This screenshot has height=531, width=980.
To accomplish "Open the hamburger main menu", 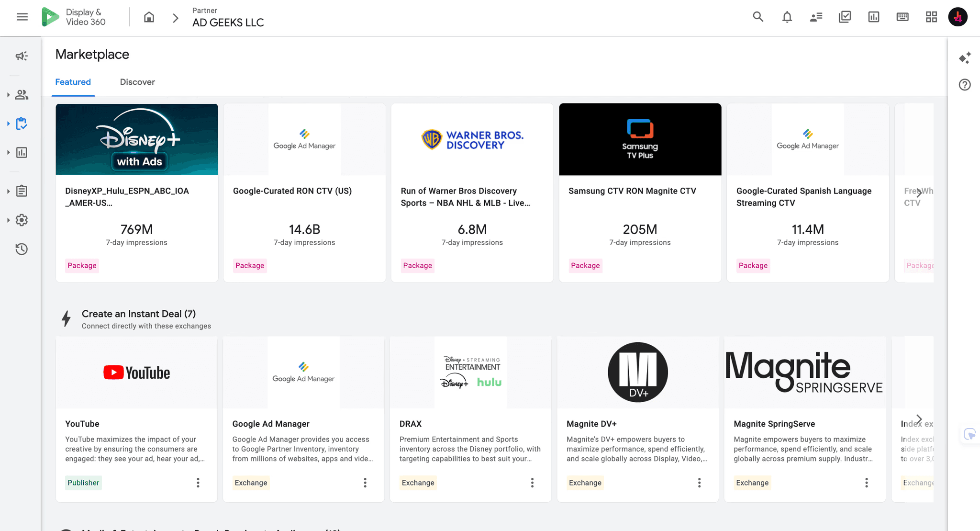I will click(x=22, y=17).
